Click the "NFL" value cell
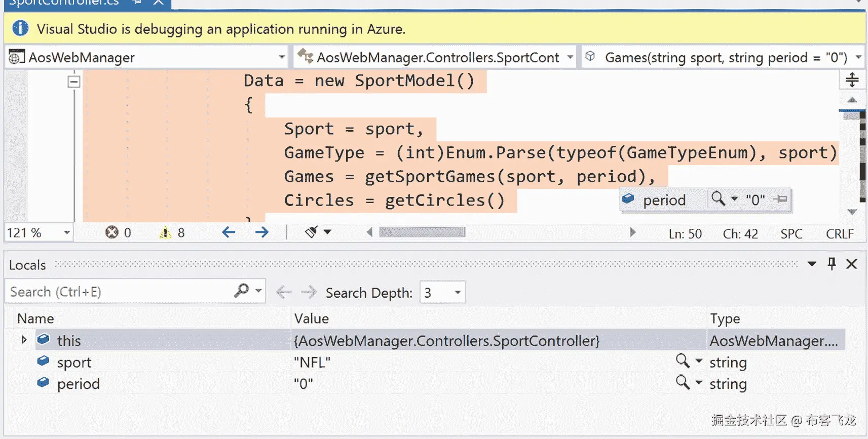This screenshot has height=439, width=868. (x=312, y=363)
